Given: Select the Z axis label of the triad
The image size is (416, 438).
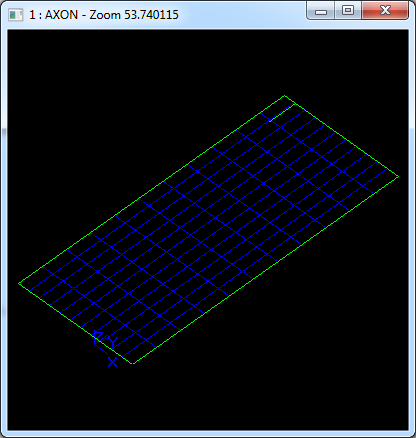Looking at the screenshot, I should click(x=98, y=336).
